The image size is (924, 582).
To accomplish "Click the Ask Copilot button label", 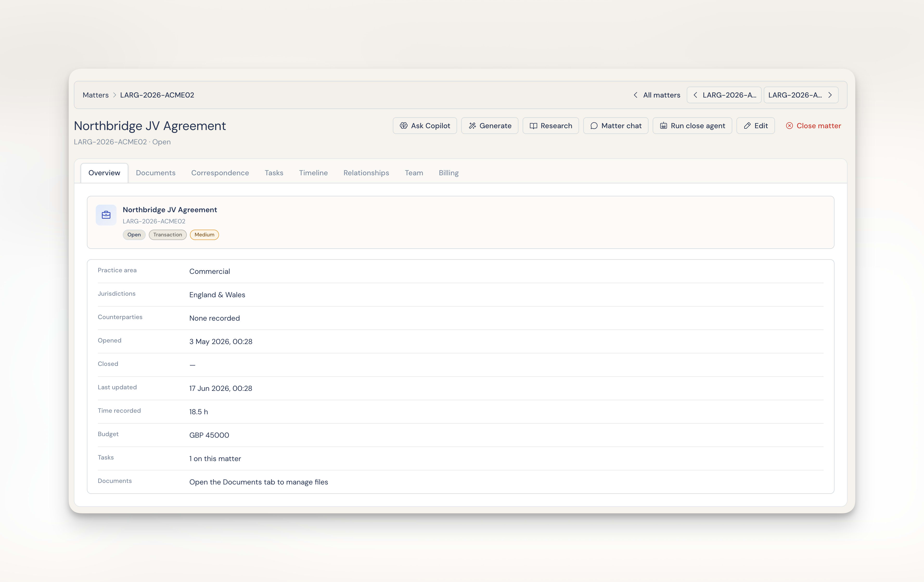I will (x=431, y=126).
